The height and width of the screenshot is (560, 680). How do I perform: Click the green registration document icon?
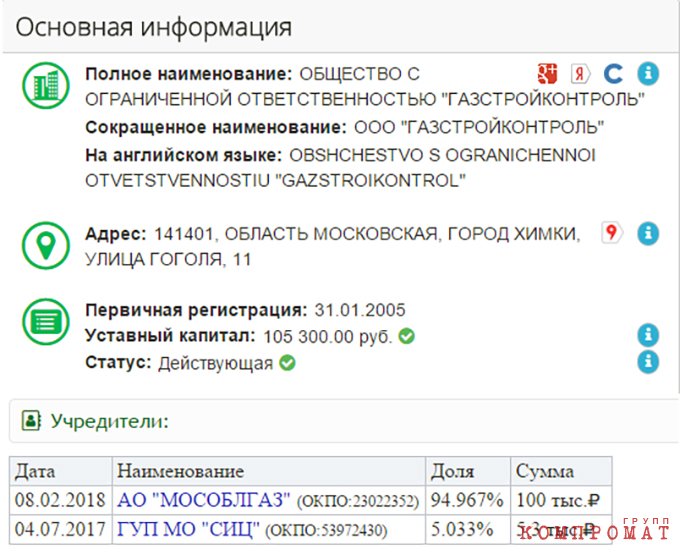tap(46, 321)
